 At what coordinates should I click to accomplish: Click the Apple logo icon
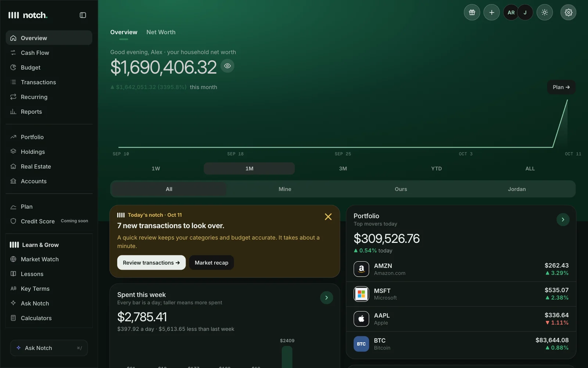(361, 319)
